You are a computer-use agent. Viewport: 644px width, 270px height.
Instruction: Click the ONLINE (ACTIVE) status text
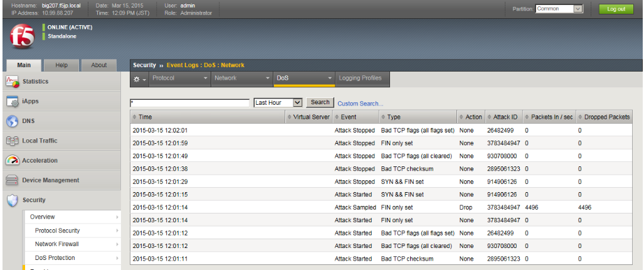click(x=70, y=28)
